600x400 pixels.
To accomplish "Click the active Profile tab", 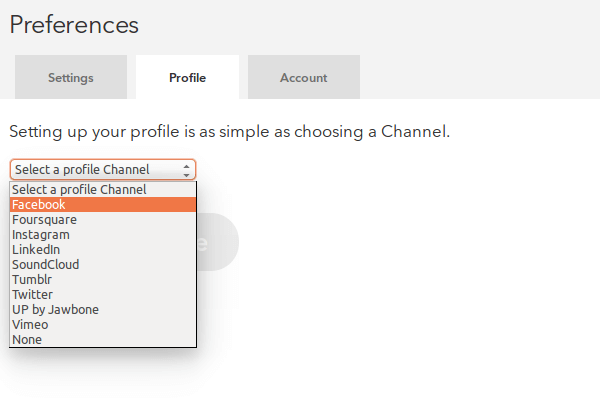I will [187, 77].
